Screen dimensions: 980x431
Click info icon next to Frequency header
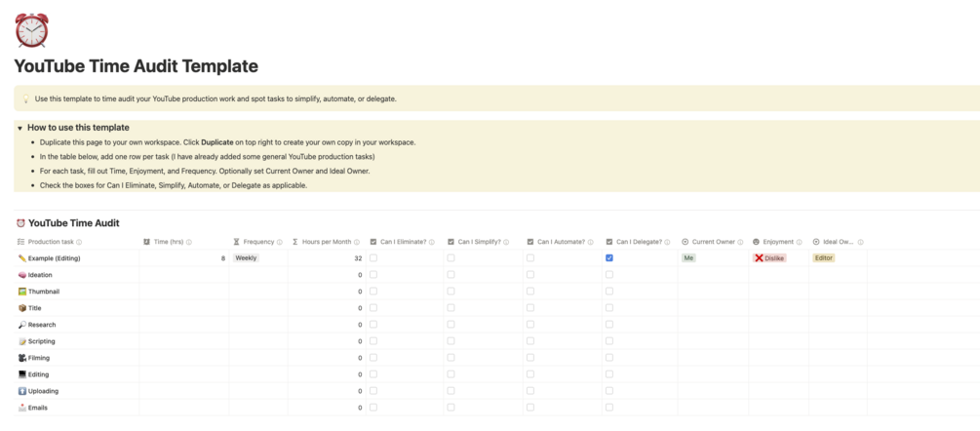tap(280, 242)
